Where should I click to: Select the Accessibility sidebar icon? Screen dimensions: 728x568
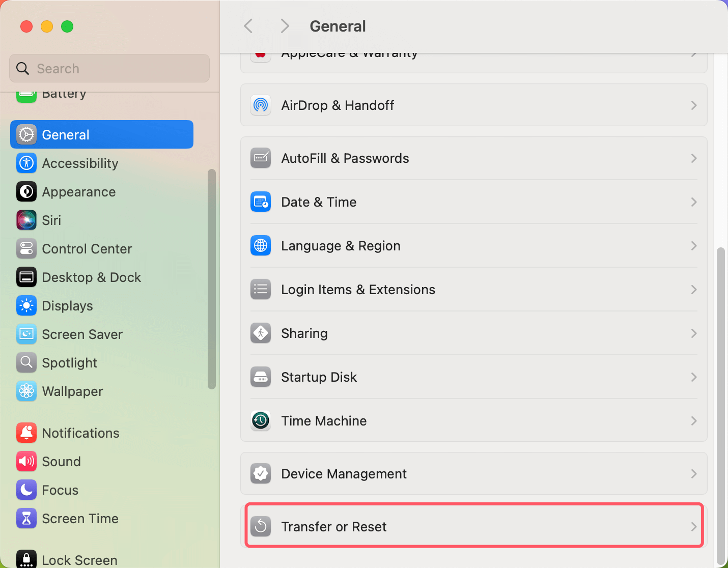click(x=26, y=163)
